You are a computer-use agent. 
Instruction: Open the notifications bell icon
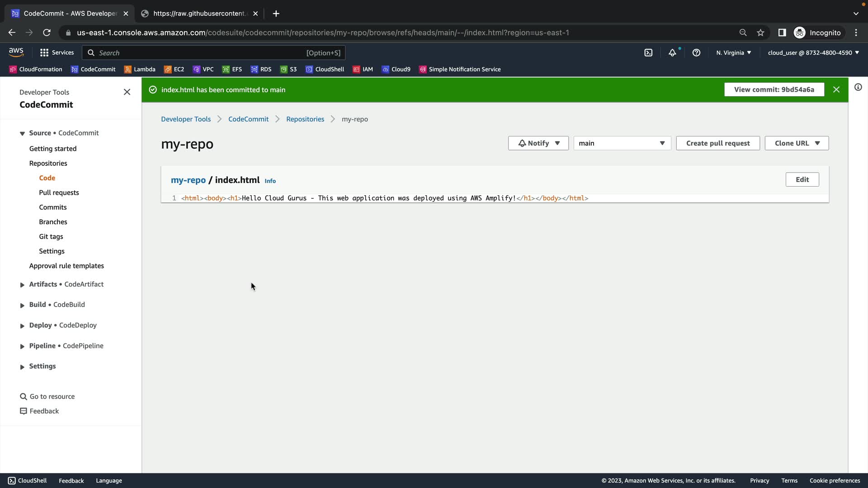click(672, 53)
